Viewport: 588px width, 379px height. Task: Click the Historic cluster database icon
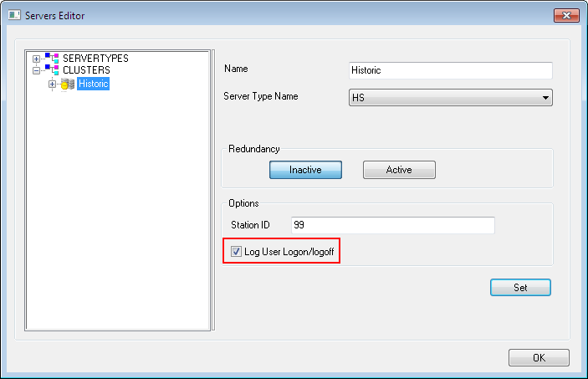(68, 84)
